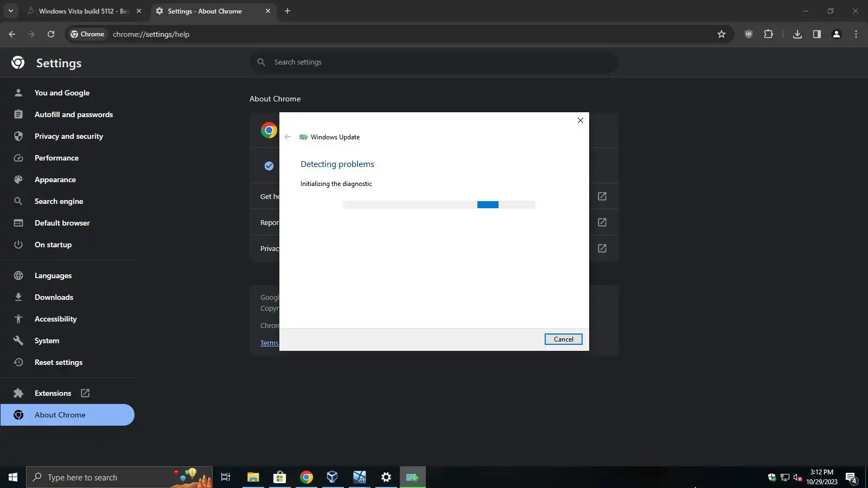
Task: Open the uBlock shield extension icon
Action: point(749,34)
